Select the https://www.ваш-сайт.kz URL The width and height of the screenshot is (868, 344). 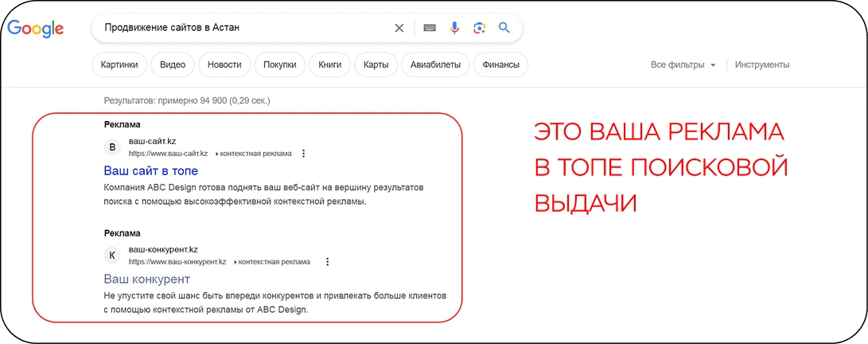tap(169, 154)
